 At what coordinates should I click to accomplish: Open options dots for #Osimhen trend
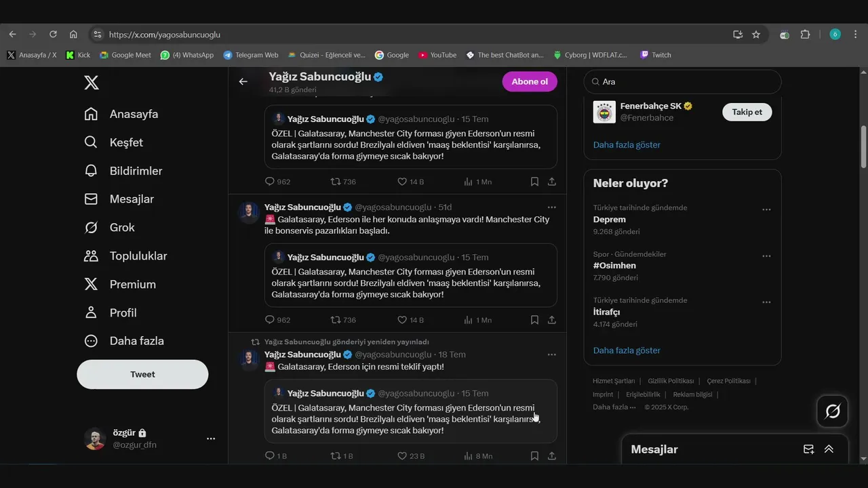766,256
